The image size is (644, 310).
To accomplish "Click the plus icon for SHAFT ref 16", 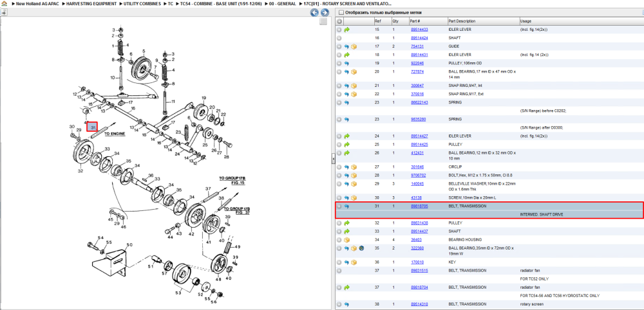I will coord(339,38).
